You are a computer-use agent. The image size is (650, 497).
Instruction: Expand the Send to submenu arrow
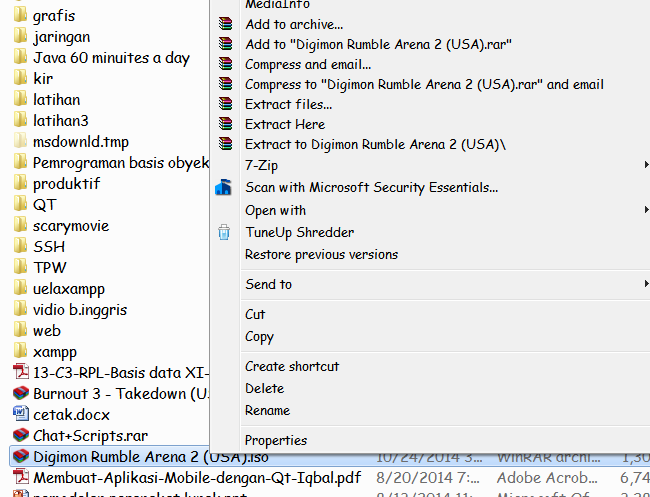click(646, 284)
